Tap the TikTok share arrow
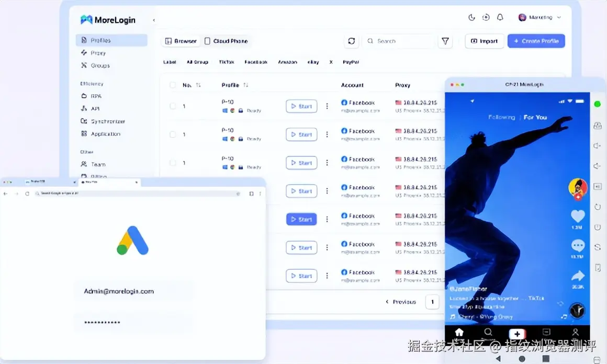 tap(578, 276)
